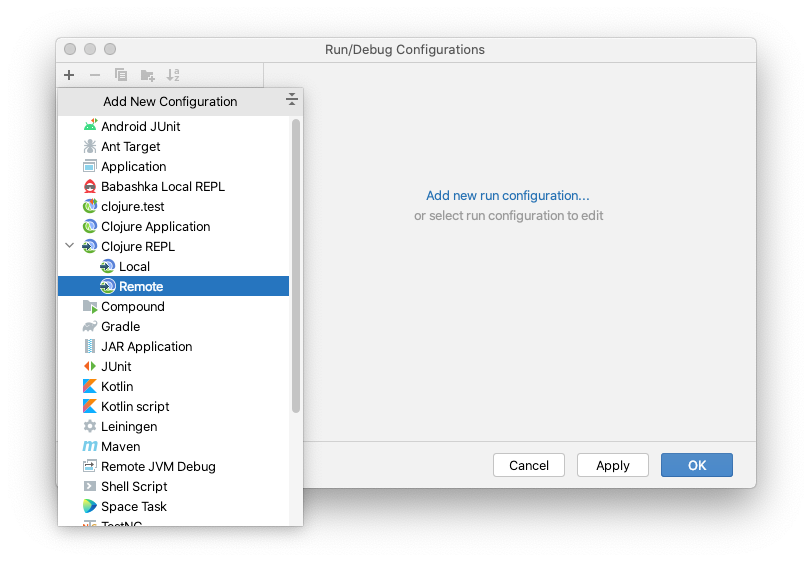The height and width of the screenshot is (562, 812).
Task: Select the Application configuration type
Action: [173, 166]
